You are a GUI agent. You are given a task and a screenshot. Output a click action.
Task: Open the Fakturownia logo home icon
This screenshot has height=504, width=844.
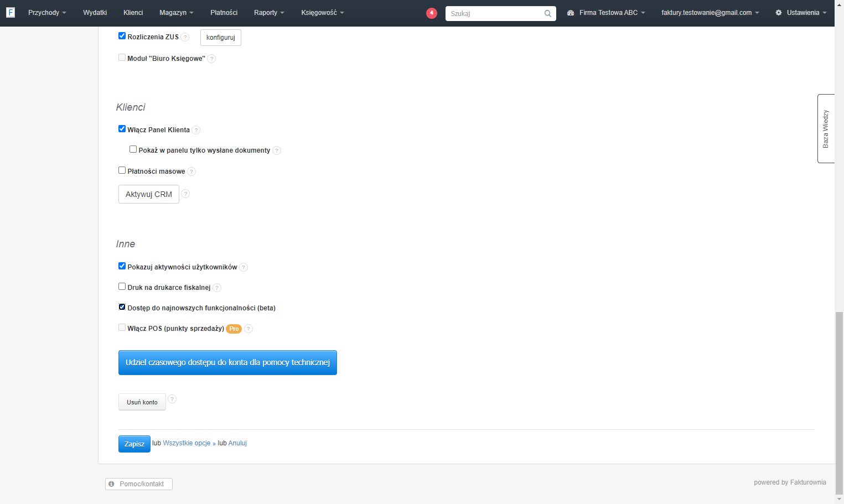pyautogui.click(x=11, y=12)
